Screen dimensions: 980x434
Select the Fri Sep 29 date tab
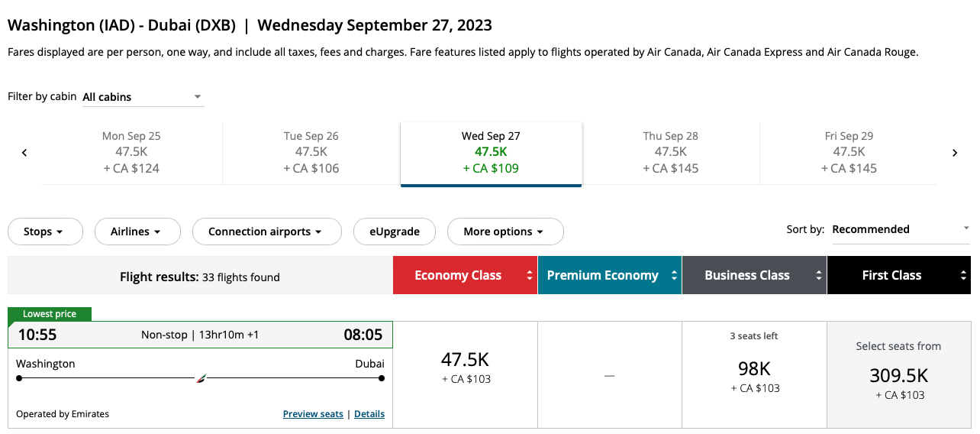click(x=849, y=153)
